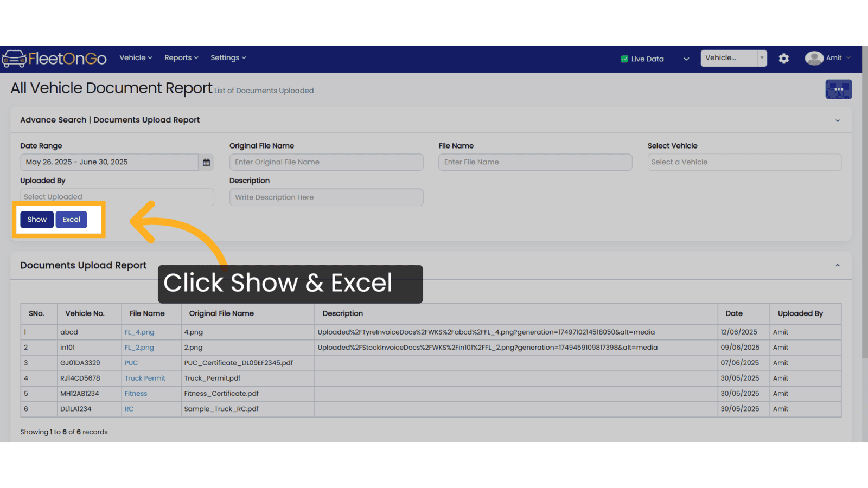The width and height of the screenshot is (868, 488).
Task: Expand the Live Data dropdown chevron
Action: (x=686, y=59)
